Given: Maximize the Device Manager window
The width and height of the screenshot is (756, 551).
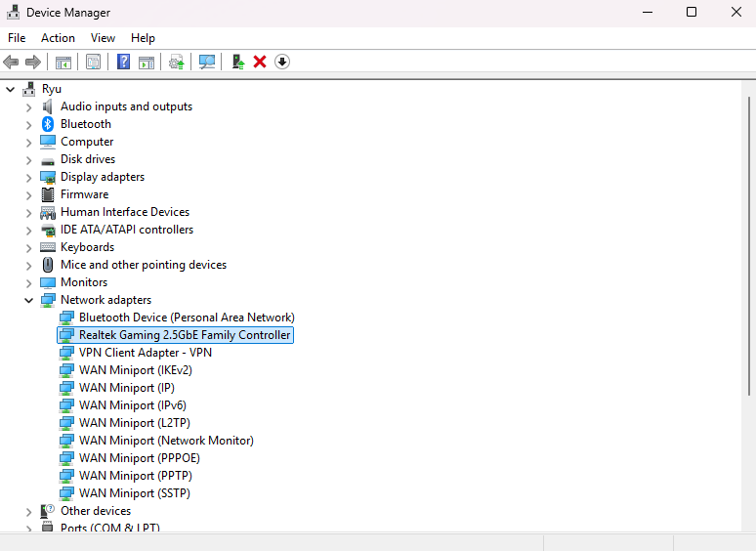Looking at the screenshot, I should [x=692, y=12].
